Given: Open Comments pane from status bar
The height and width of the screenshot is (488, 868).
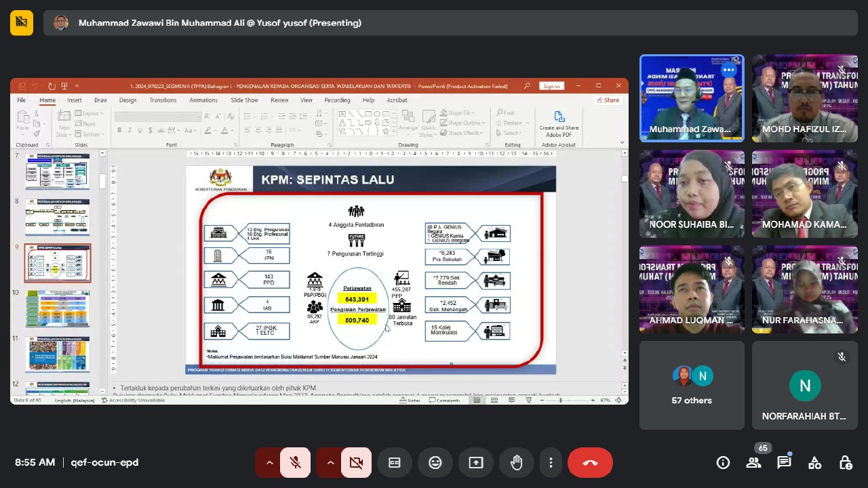Looking at the screenshot, I should pos(444,400).
